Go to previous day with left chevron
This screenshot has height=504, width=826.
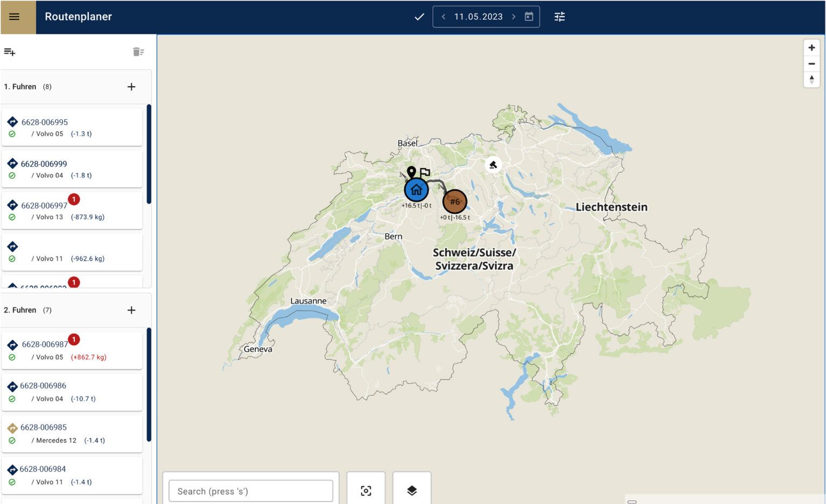pos(444,17)
